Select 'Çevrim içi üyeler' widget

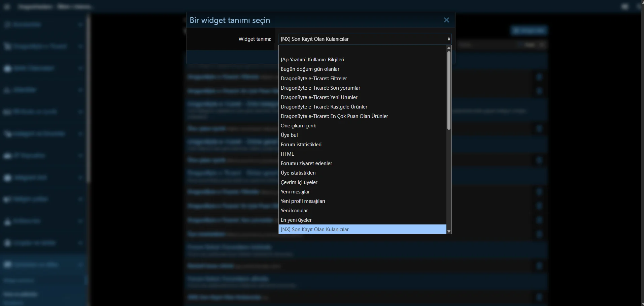[x=299, y=182]
